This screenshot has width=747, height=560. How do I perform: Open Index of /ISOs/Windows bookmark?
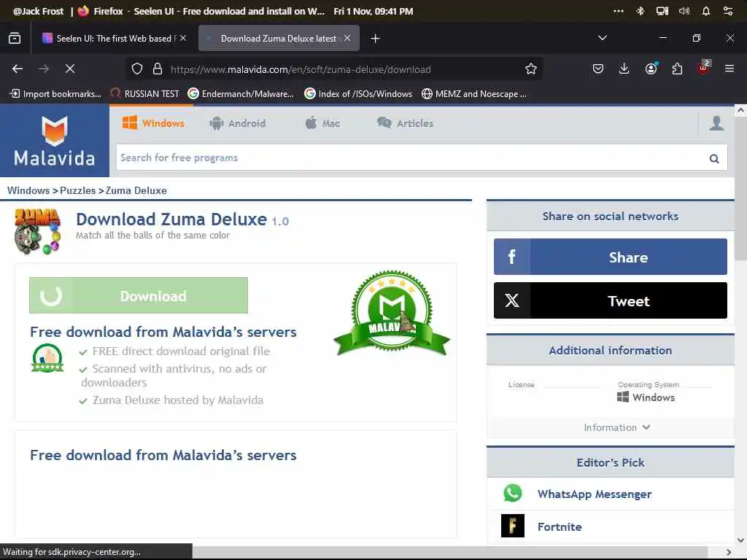[358, 94]
